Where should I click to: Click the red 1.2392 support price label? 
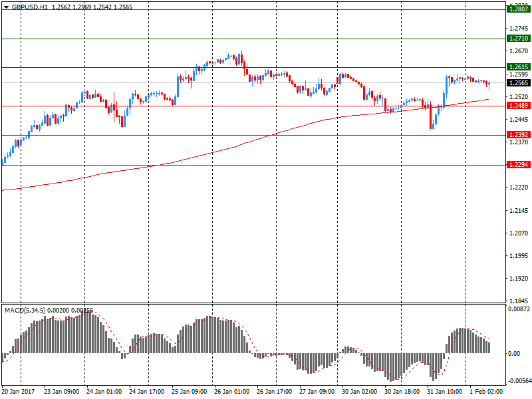coord(519,135)
